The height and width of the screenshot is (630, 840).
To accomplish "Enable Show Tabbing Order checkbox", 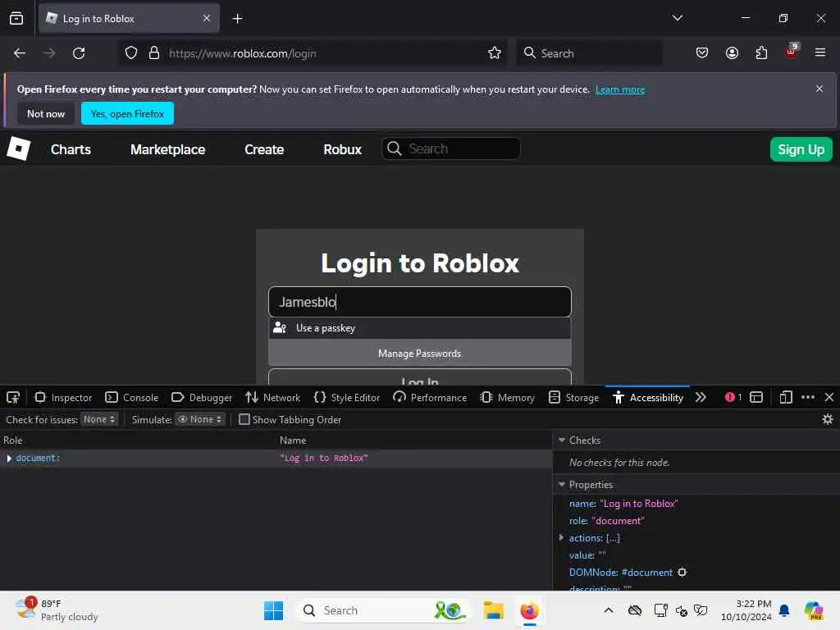I will 244,419.
